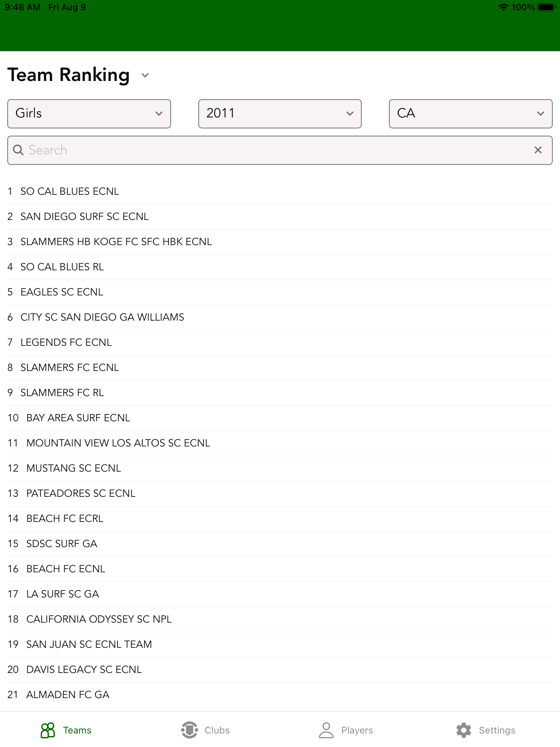Tap the Players person icon
Screen dimensions: 560x747
326,730
